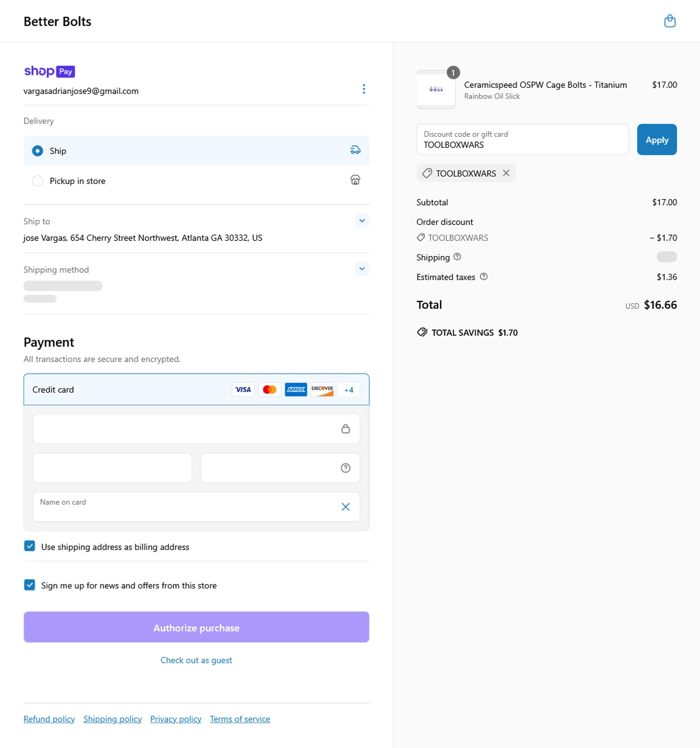Click the card number lock icon
This screenshot has width=700, height=748.
tap(345, 429)
